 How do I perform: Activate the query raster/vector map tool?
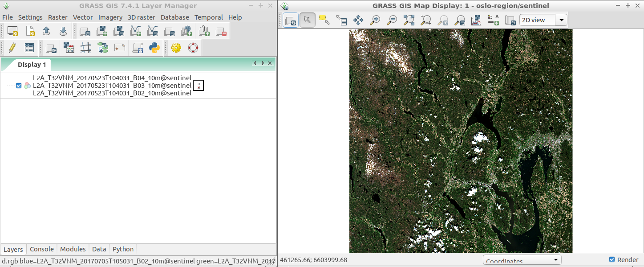(341, 20)
